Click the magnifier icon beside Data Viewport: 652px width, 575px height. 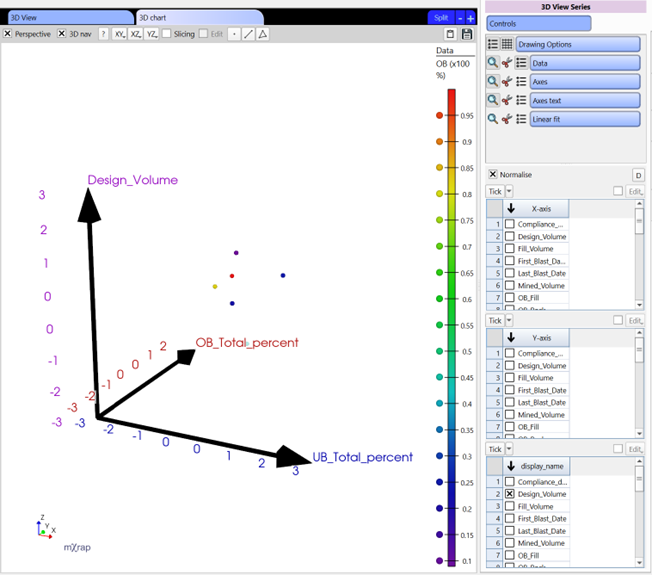point(492,63)
